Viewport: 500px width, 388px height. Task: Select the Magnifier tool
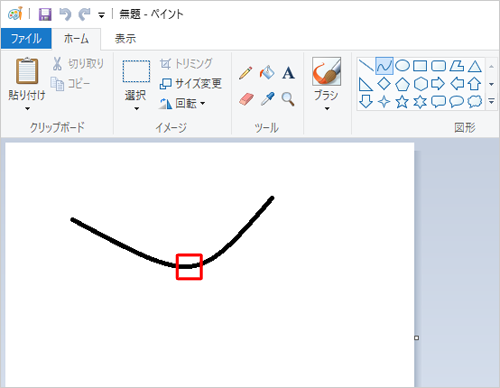(288, 99)
